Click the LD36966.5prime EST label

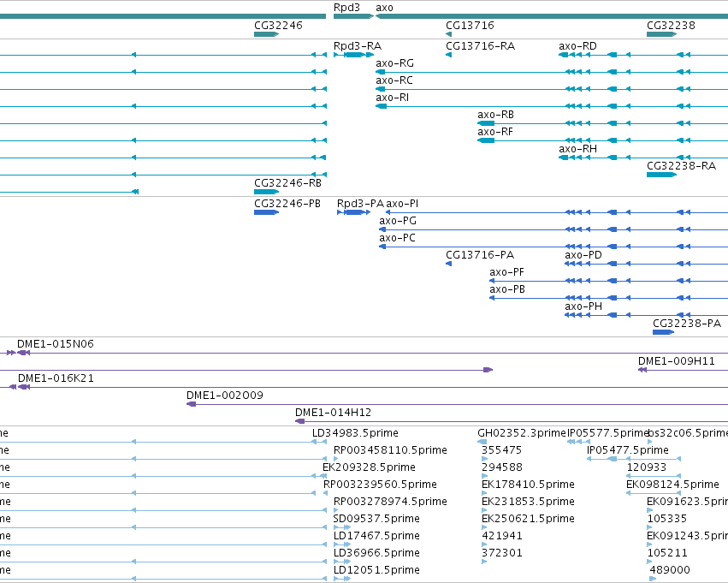(x=376, y=553)
